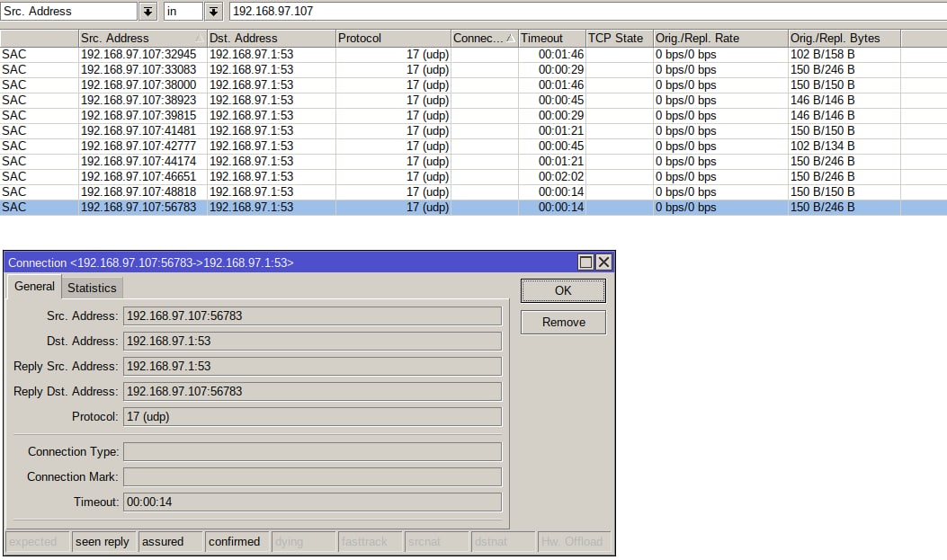
Task: Click the Reply Dst. Address field
Action: (312, 392)
